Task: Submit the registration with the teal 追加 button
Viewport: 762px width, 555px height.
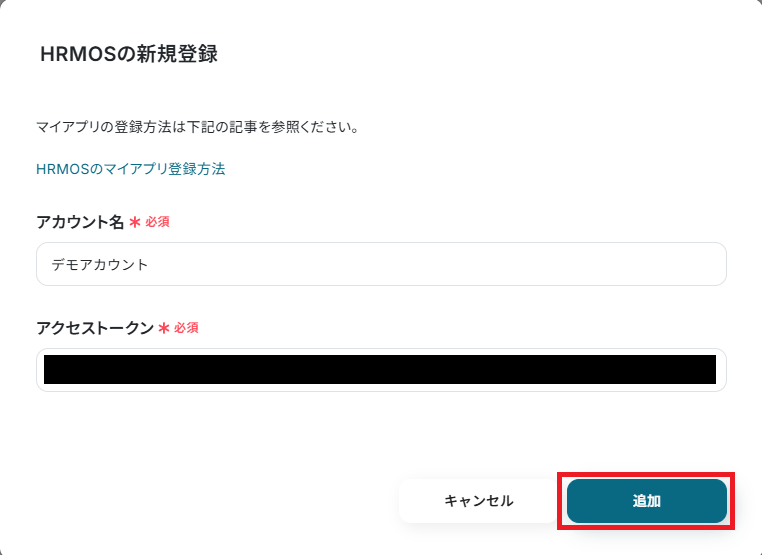Action: tap(646, 501)
